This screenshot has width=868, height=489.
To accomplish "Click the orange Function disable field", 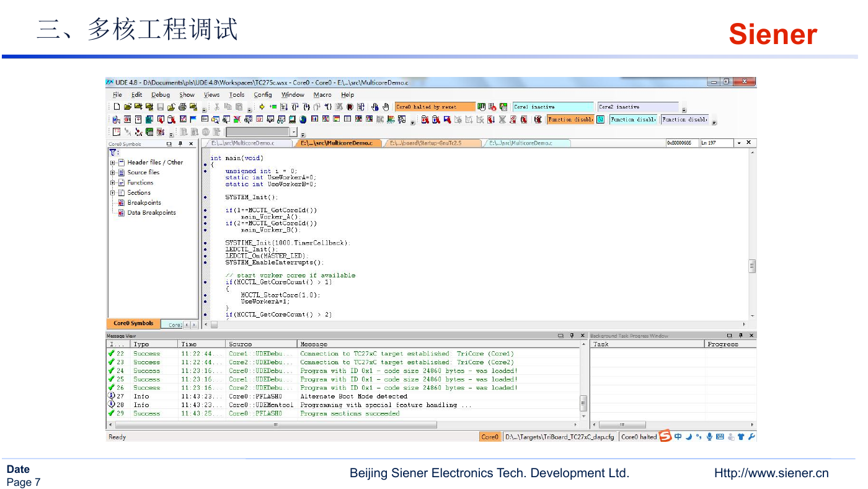I will (570, 119).
